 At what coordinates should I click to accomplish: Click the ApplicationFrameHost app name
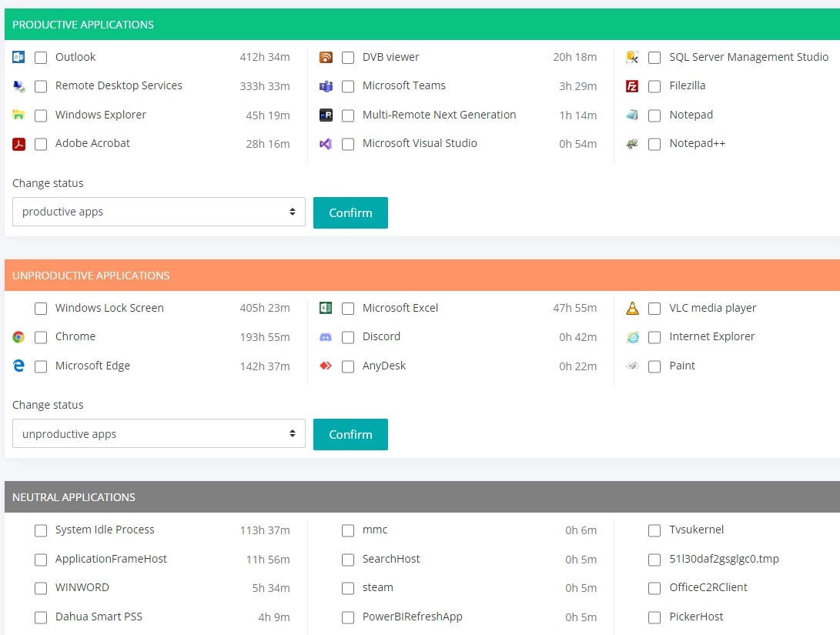(111, 559)
